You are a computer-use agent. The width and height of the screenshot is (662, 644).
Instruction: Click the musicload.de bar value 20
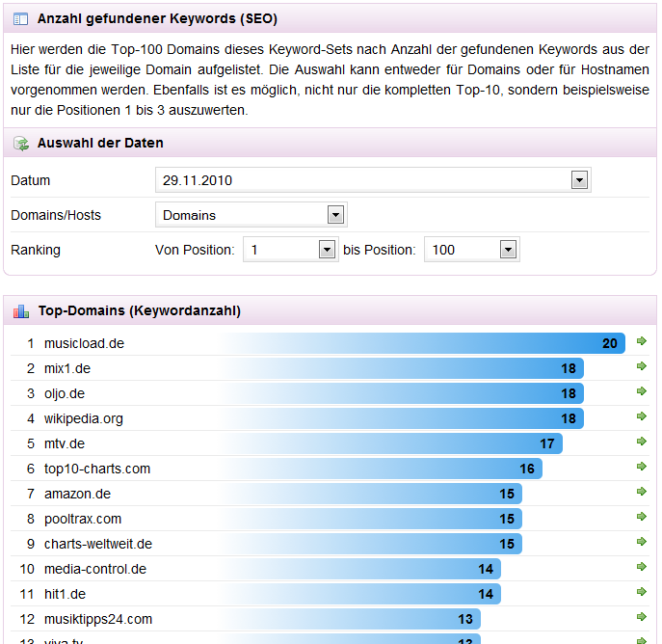pyautogui.click(x=610, y=343)
